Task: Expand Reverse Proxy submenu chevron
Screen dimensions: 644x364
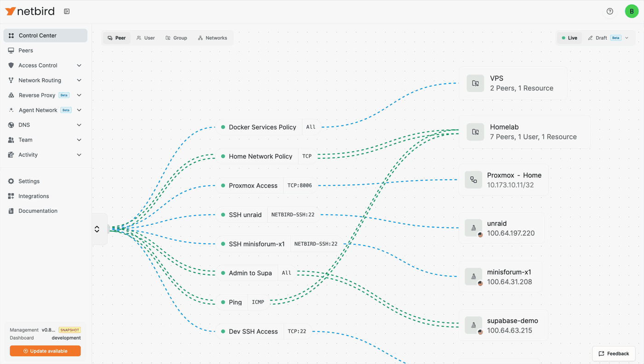Action: (79, 95)
